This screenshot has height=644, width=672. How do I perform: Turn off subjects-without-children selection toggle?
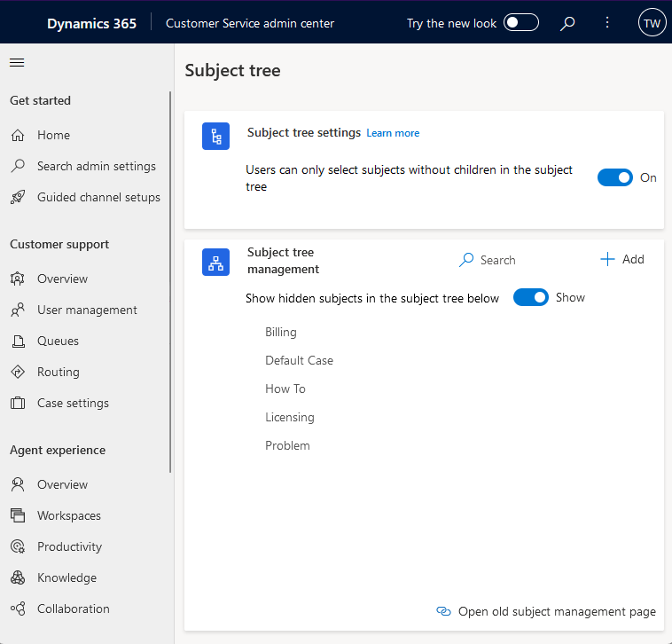pyautogui.click(x=615, y=177)
